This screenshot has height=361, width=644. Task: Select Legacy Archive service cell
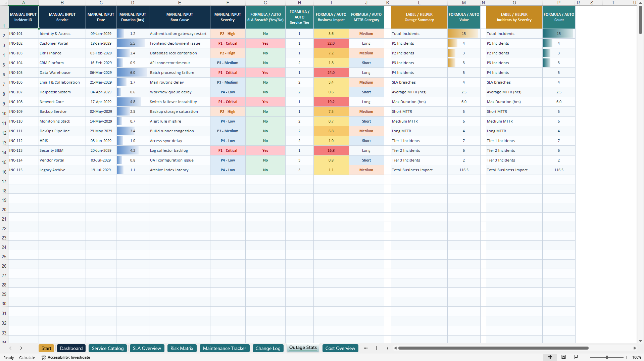click(x=62, y=170)
